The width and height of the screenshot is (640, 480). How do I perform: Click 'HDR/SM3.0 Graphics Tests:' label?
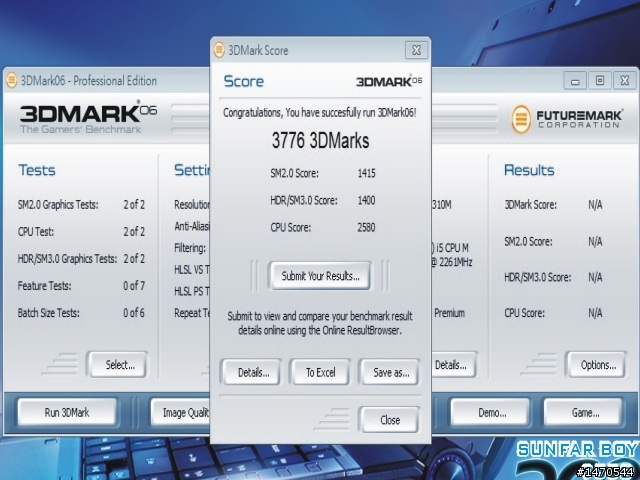click(67, 259)
